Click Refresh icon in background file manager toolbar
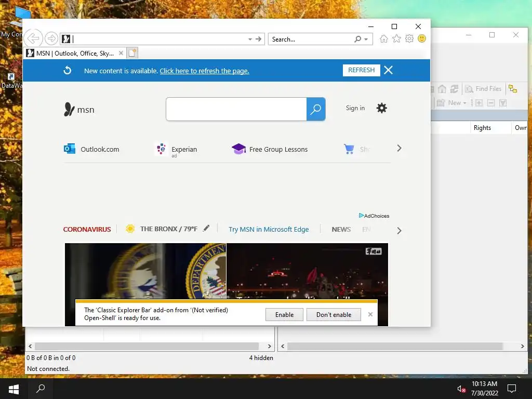 tap(454, 89)
